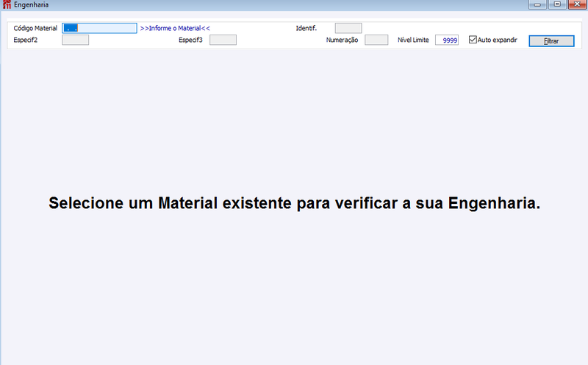The height and width of the screenshot is (365, 588).
Task: Minimize the Engenharia window
Action: point(537,4)
